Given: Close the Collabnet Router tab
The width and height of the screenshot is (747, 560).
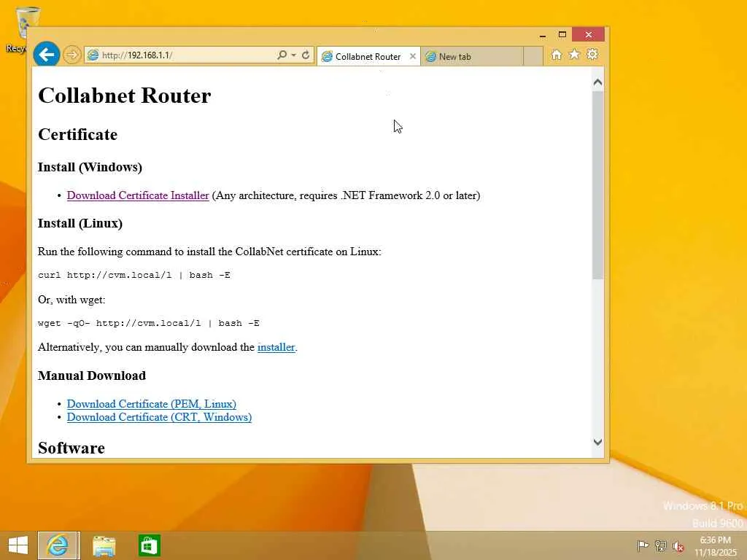Looking at the screenshot, I should tap(413, 56).
